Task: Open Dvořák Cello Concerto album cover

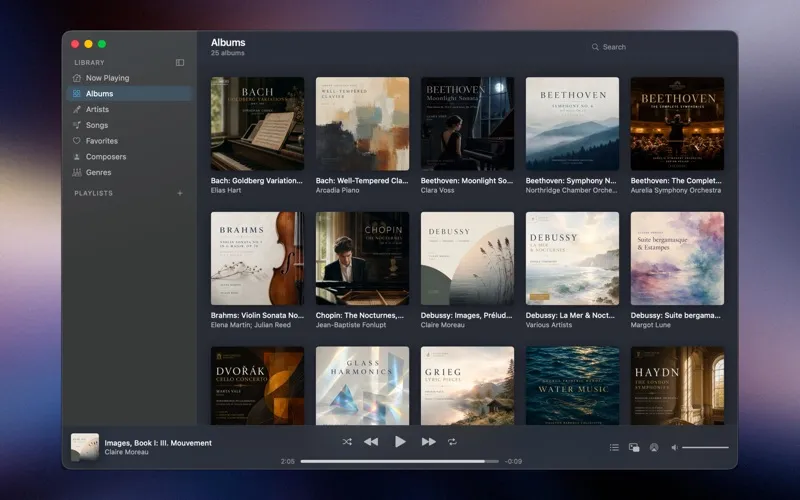Action: [x=257, y=386]
